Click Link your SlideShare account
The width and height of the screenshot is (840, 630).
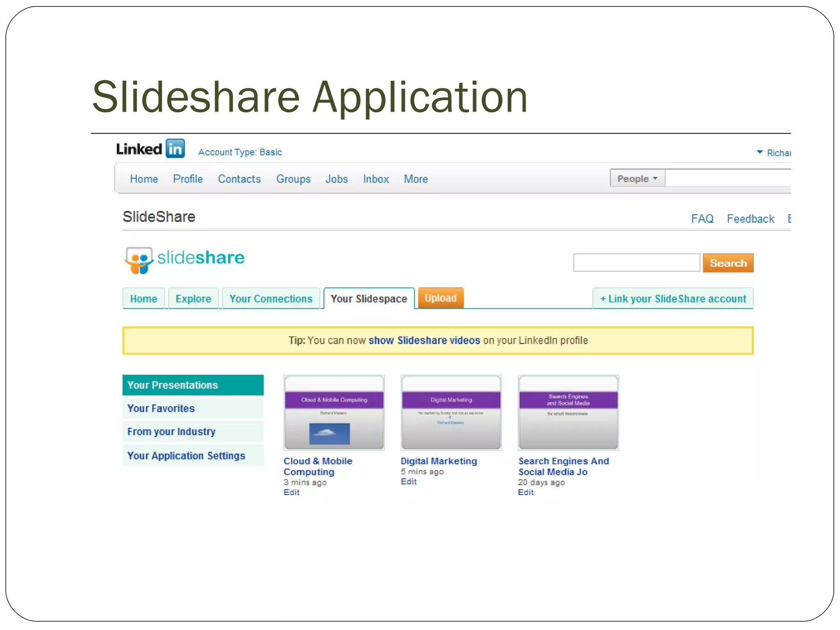coord(673,299)
